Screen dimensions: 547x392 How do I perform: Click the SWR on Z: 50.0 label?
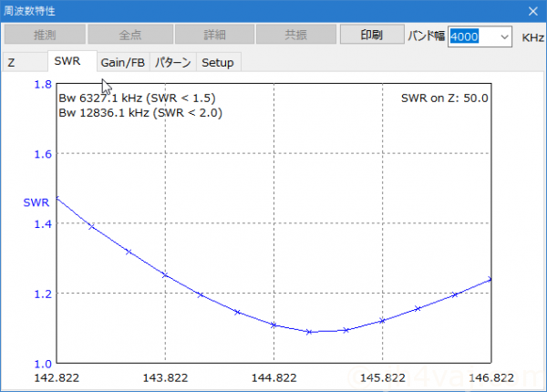(444, 98)
